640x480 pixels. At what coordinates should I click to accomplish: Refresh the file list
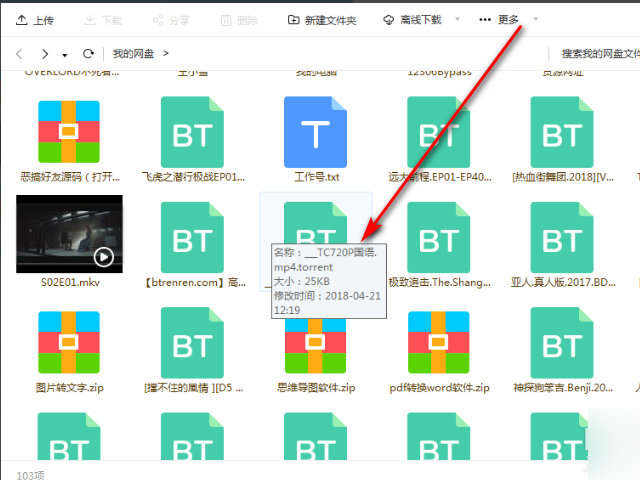[x=88, y=53]
